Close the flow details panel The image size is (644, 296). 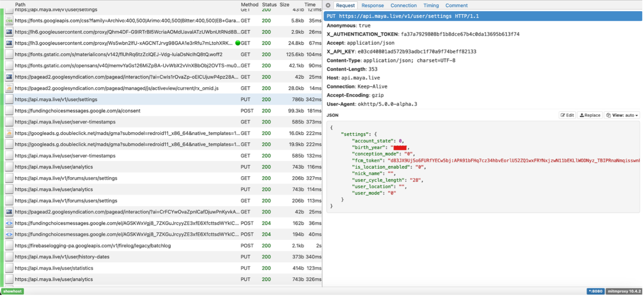click(x=328, y=5)
